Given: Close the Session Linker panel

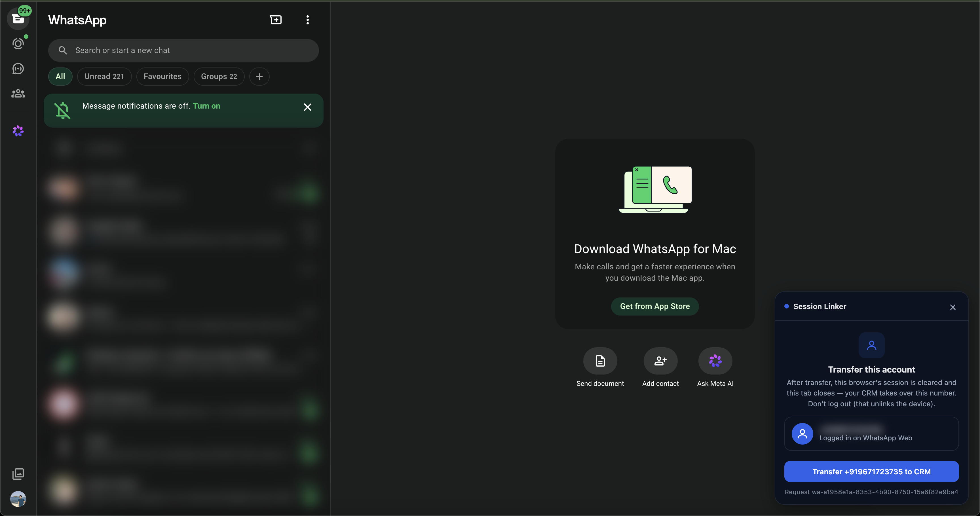Looking at the screenshot, I should coord(952,307).
